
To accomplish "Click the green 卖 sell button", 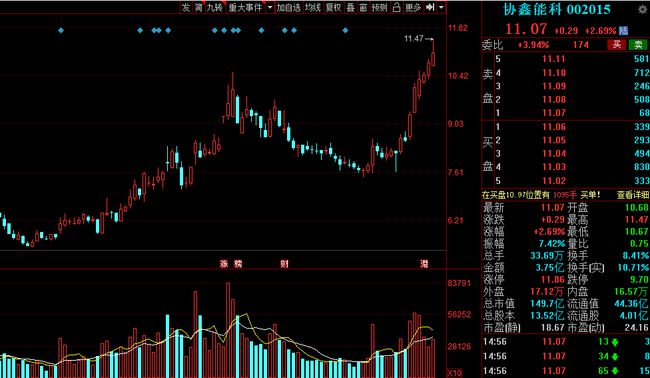I will click(638, 45).
